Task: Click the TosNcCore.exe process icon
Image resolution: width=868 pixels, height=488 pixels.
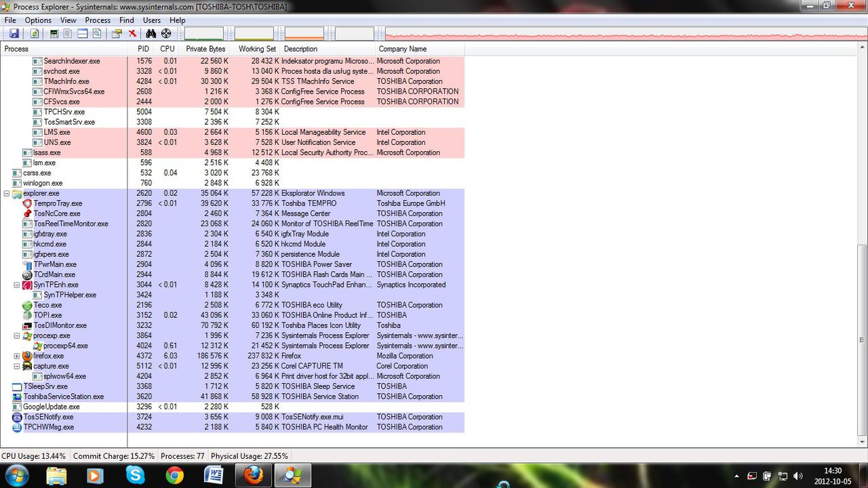Action: point(27,213)
